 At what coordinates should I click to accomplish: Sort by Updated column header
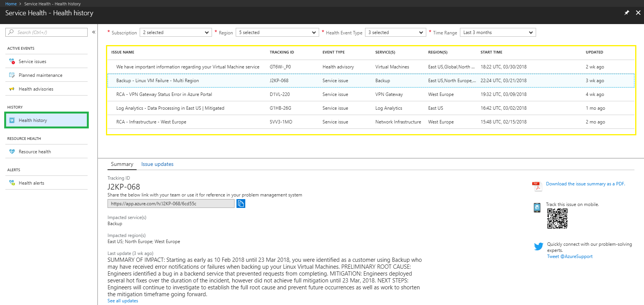(595, 52)
